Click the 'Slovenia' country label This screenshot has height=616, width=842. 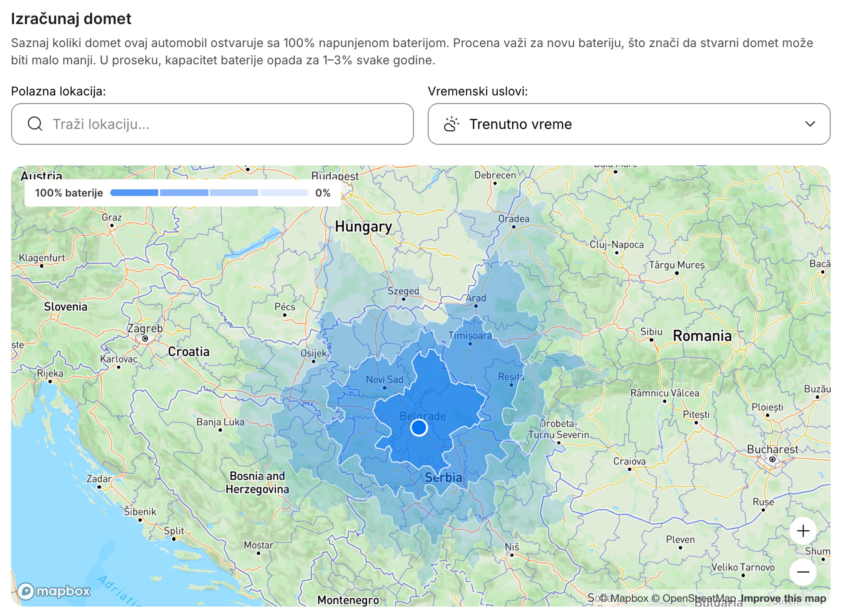66,307
